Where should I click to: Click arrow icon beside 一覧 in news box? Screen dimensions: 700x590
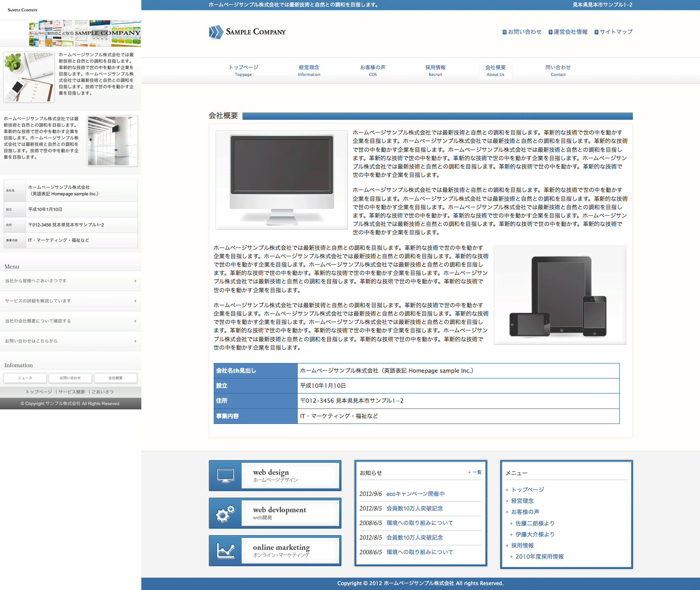tap(469, 473)
